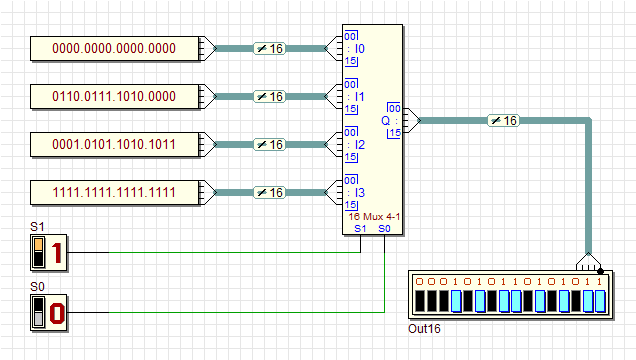The width and height of the screenshot is (636, 360).
Task: Click the 16-bit bus label on I0 wire
Action: click(270, 49)
